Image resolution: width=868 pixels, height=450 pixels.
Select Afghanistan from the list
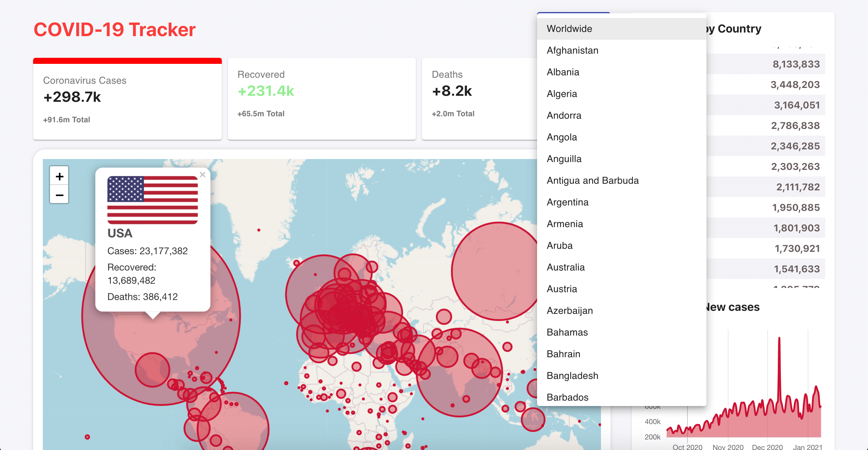(x=621, y=51)
